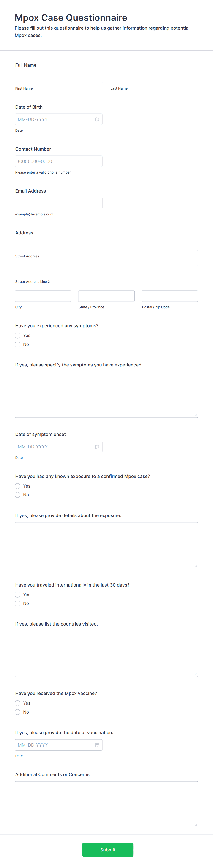This screenshot has width=213, height=868.
Task: Open the vaccination date calendar picker
Action: 97,745
